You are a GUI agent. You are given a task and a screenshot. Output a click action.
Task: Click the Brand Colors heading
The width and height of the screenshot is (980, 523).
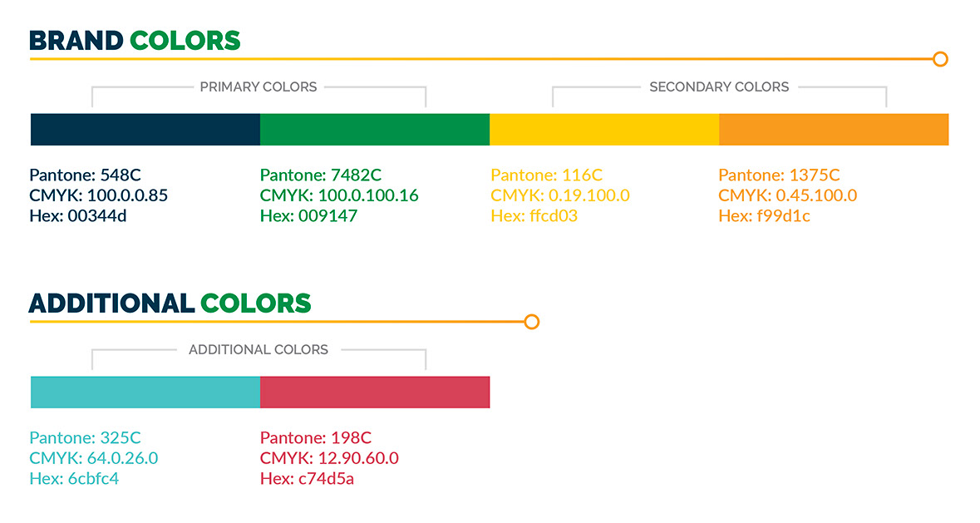tap(135, 40)
